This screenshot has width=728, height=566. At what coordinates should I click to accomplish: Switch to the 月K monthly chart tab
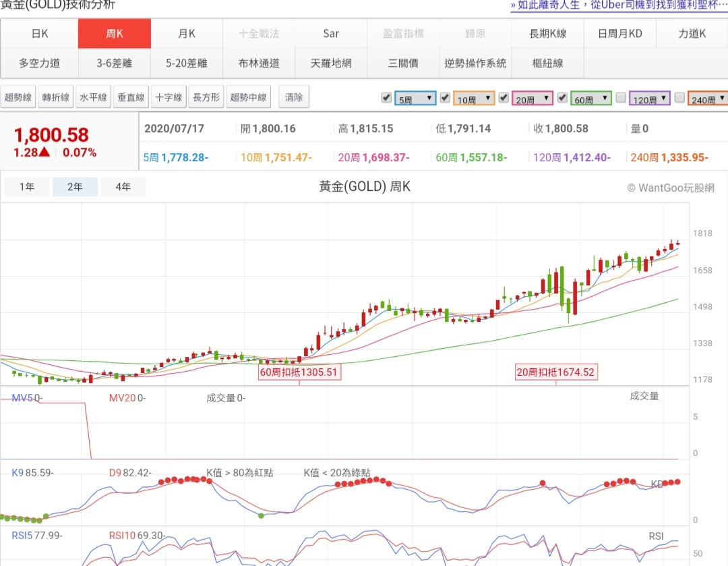pyautogui.click(x=187, y=34)
